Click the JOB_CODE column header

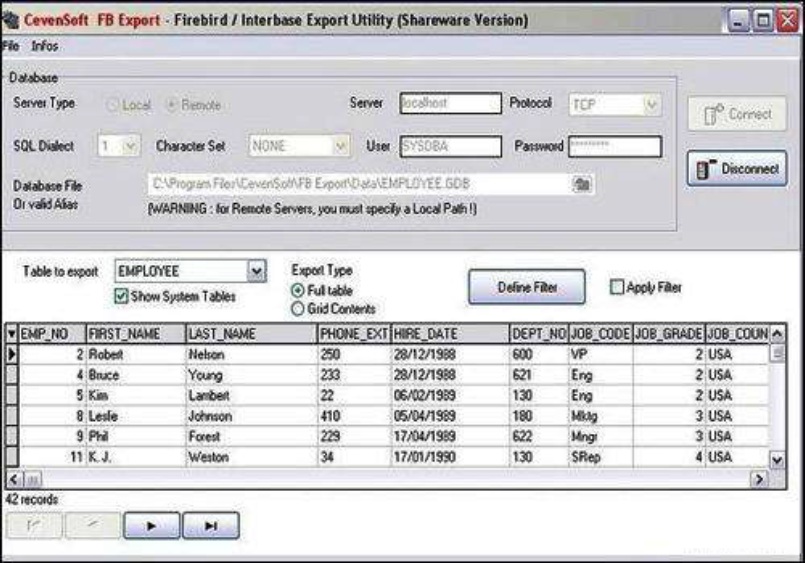[601, 334]
